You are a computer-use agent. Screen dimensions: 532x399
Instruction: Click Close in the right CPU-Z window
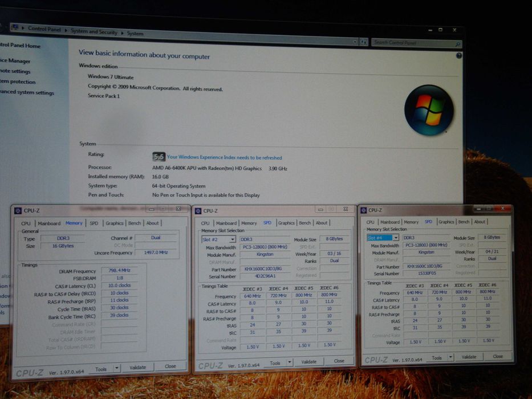point(498,356)
